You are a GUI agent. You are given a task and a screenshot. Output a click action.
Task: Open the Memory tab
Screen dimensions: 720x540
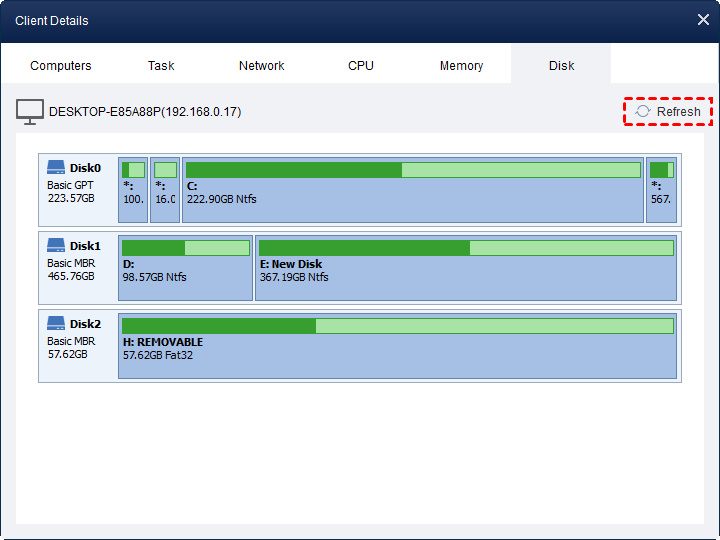pyautogui.click(x=461, y=66)
